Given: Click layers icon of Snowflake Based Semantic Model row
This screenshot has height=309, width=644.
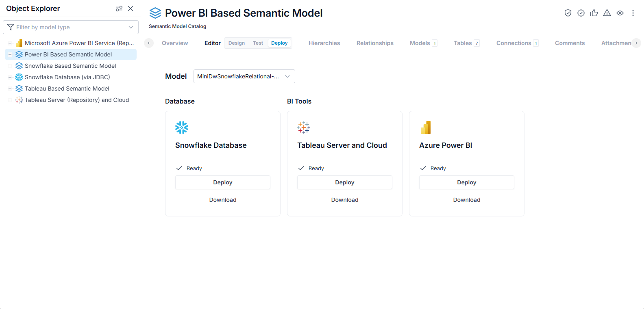Looking at the screenshot, I should point(19,66).
